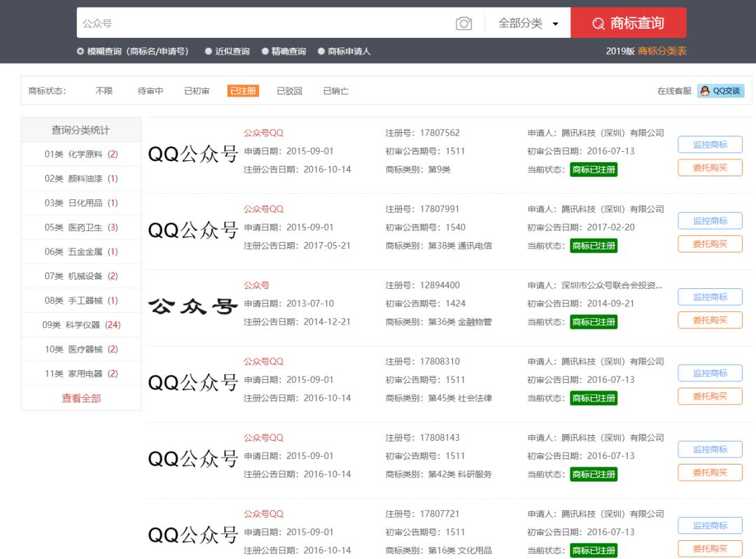Click applicant 深圳市公众号联合会投资
Viewport: 756px width, 559px height.
click(x=612, y=285)
